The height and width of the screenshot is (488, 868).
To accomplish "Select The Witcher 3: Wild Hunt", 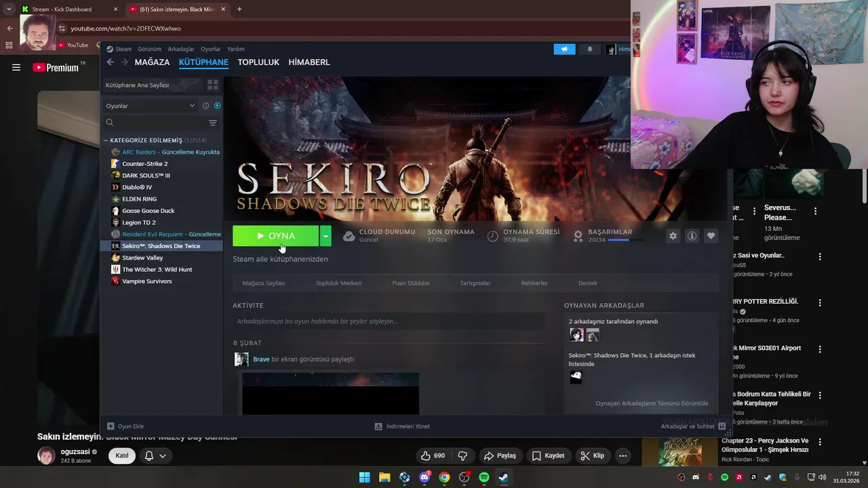I will coord(157,269).
